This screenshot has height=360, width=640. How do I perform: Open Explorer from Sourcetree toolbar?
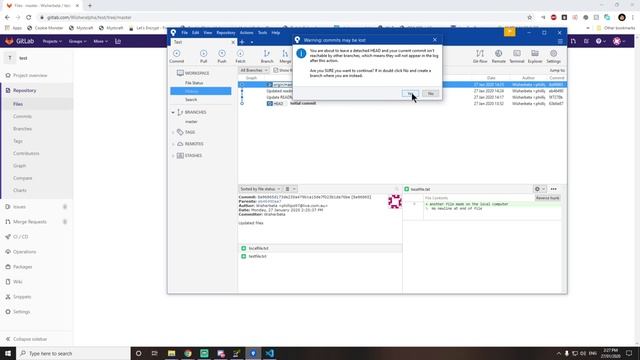click(535, 56)
